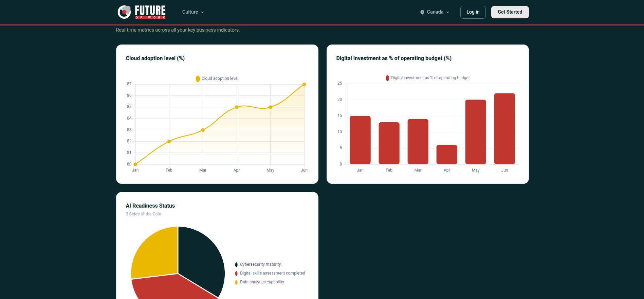This screenshot has height=299, width=644.
Task: Open the Canada region dropdown
Action: pyautogui.click(x=435, y=12)
